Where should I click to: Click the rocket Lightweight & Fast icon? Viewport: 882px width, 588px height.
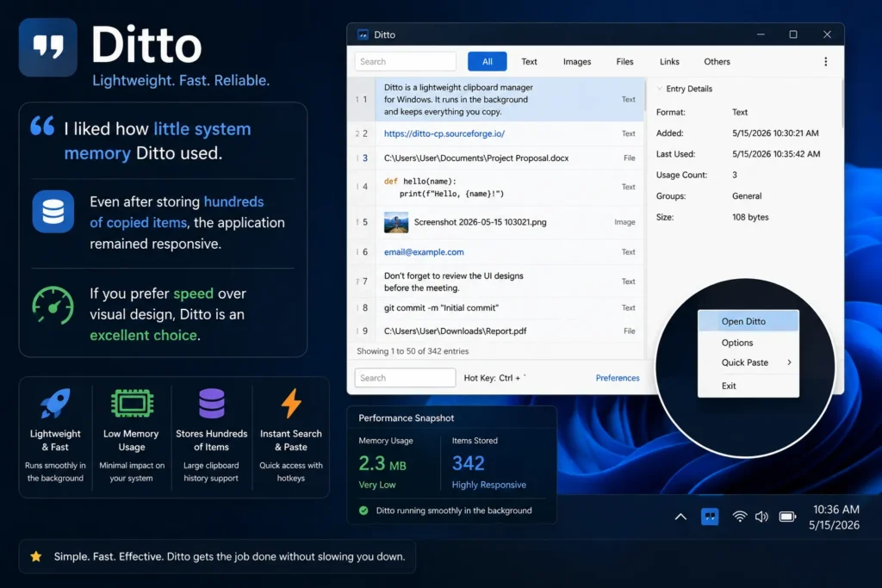55,403
